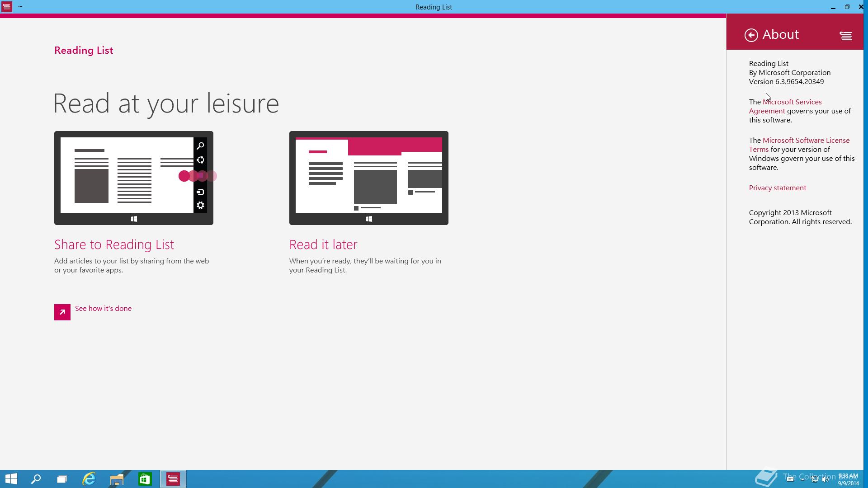Viewport: 868px width, 488px height.
Task: Click the Share to Reading List illustration
Action: pyautogui.click(x=134, y=178)
